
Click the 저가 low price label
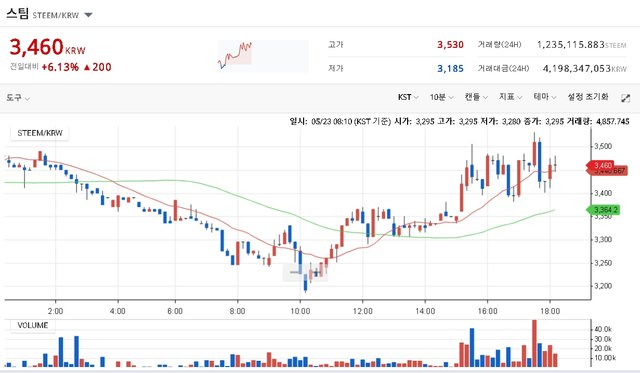click(336, 69)
